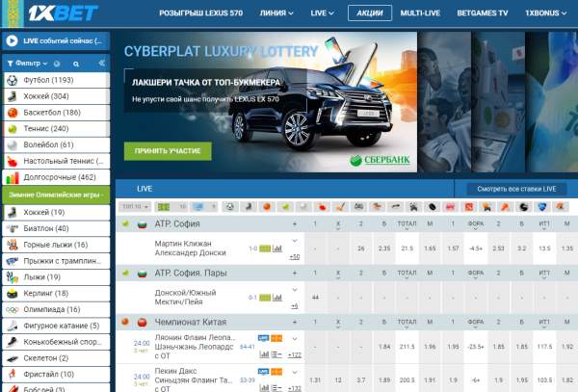Select odds 1.31 in Пекин Дакс row

[x=315, y=379]
